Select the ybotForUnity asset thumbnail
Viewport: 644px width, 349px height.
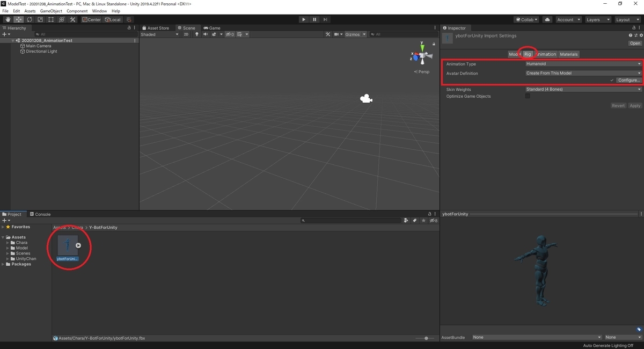[68, 245]
